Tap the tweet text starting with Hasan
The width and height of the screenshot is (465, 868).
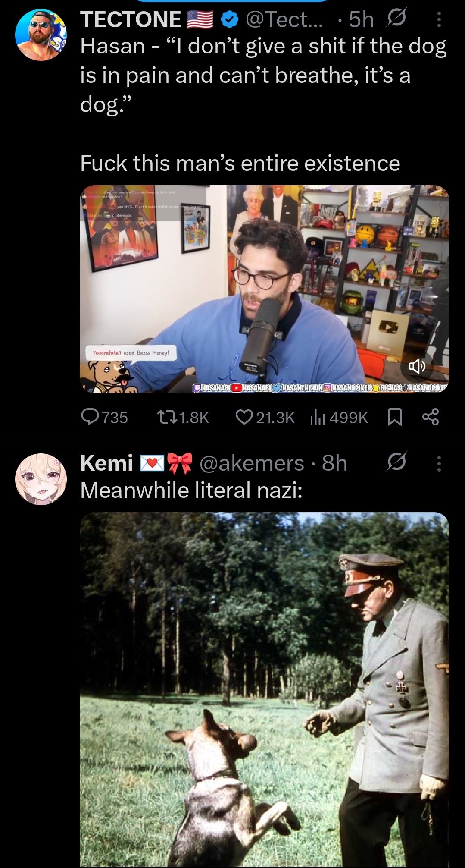pyautogui.click(x=263, y=75)
